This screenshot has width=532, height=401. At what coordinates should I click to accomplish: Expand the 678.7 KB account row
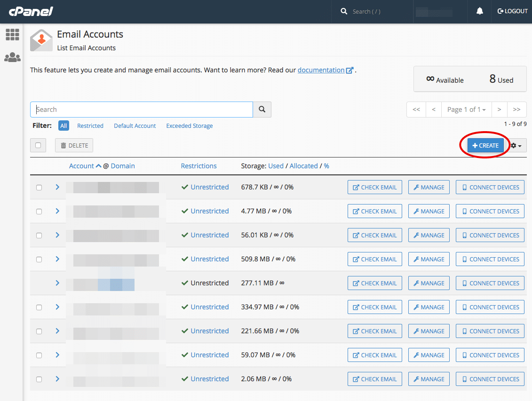(x=57, y=187)
